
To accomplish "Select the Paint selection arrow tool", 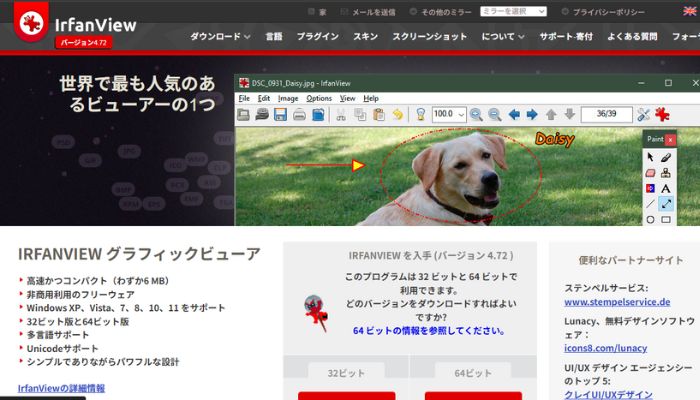I will point(650,157).
